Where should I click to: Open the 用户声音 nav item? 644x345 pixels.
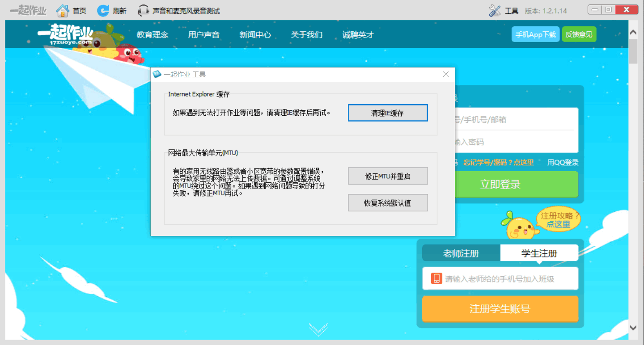pos(204,35)
